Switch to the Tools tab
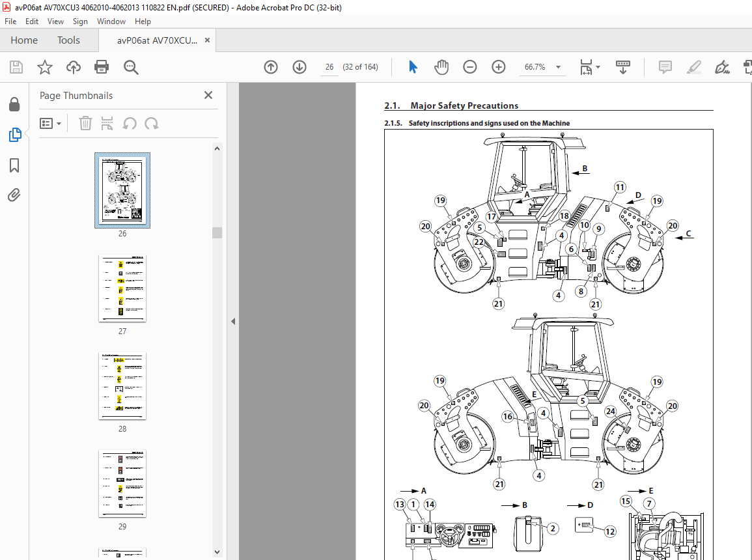Screen dimensions: 752x560 click(68, 40)
